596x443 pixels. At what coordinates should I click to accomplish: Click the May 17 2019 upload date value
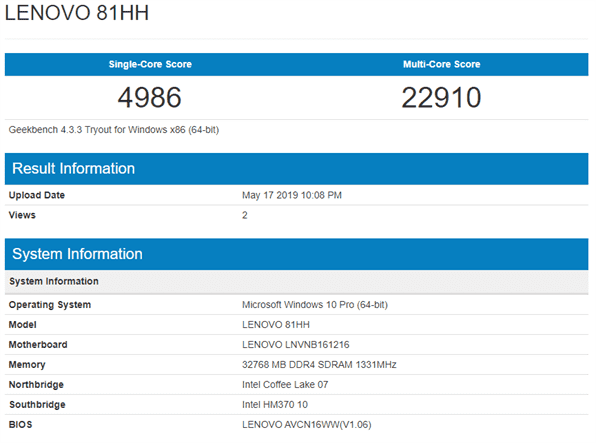point(292,195)
